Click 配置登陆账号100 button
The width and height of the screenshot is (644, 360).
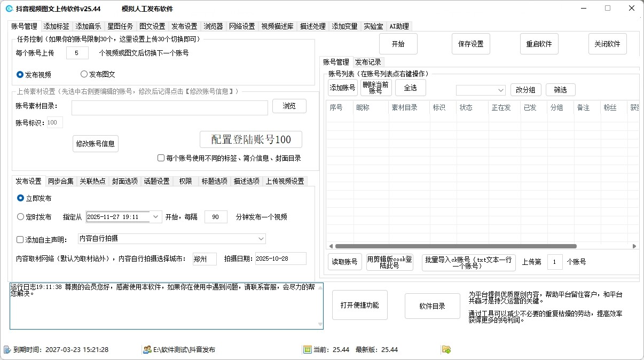coord(251,139)
